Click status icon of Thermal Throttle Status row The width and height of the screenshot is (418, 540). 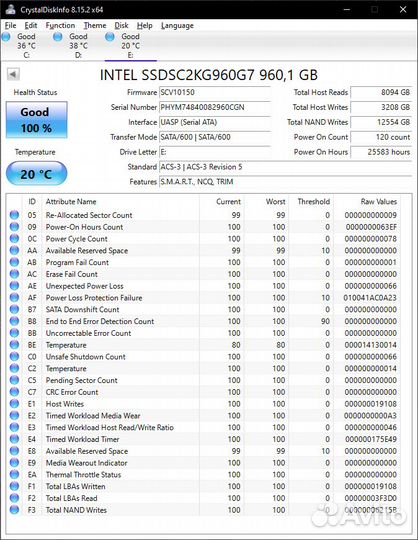pos(14,475)
